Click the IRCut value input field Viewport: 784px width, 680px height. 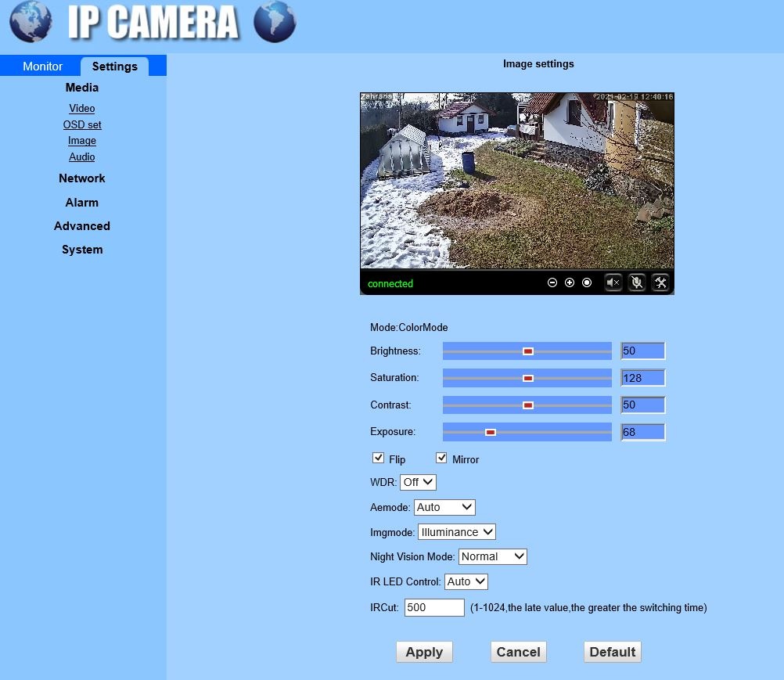[x=433, y=607]
